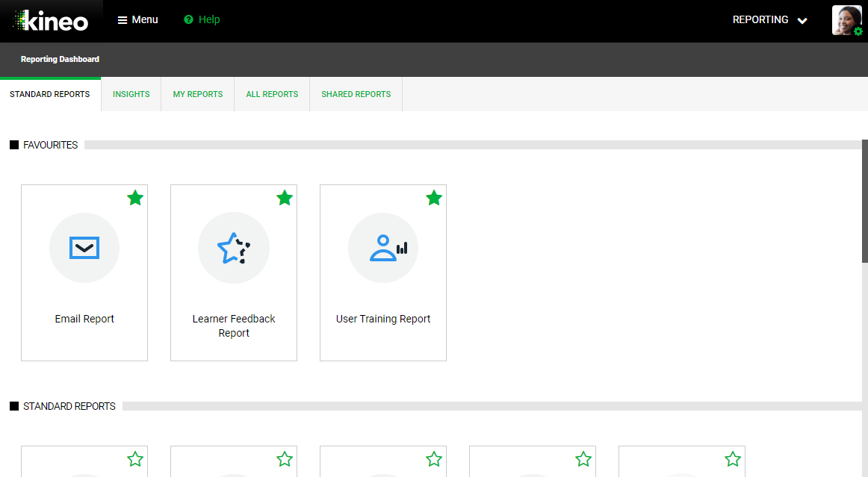Screen dimensions: 868x477
Task: Click the Email Report envelope icon
Action: tap(84, 248)
